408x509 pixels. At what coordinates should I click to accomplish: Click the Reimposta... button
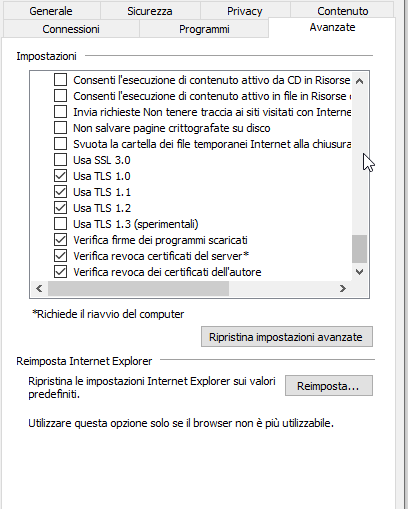329,386
